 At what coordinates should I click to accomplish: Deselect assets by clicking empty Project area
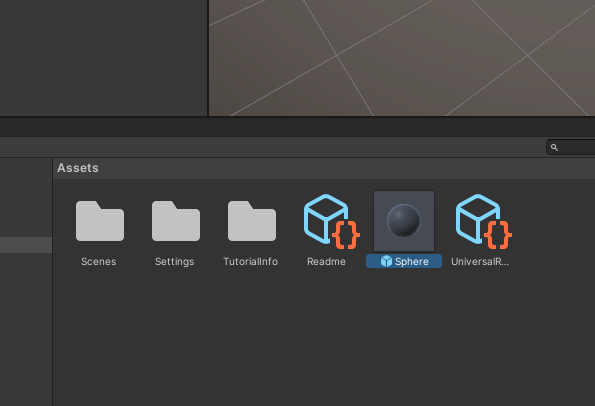[323, 338]
